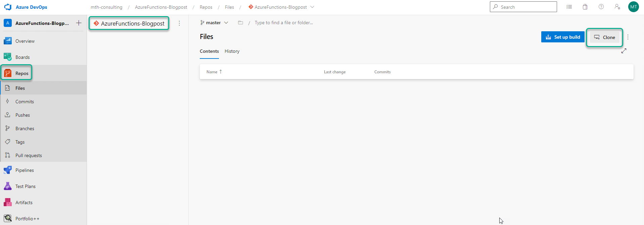Image resolution: width=644 pixels, height=225 pixels.
Task: Open repository tree more options ellipsis
Action: pos(179,23)
